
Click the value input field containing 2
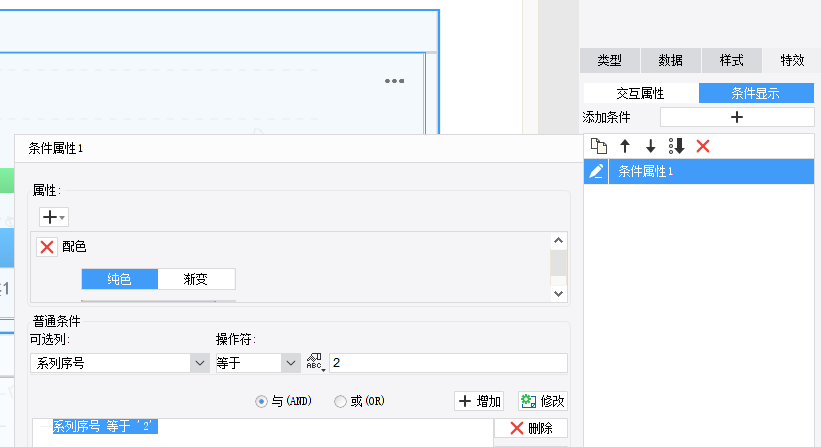448,363
